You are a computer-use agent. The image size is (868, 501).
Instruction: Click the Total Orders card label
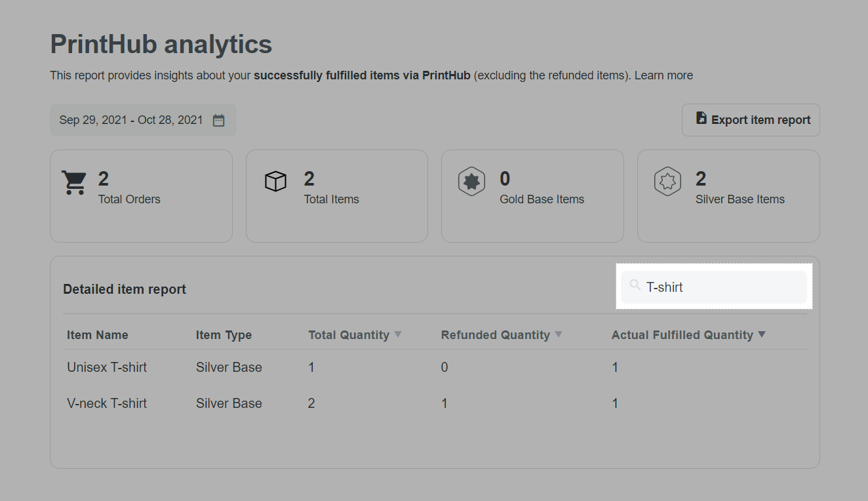129,199
